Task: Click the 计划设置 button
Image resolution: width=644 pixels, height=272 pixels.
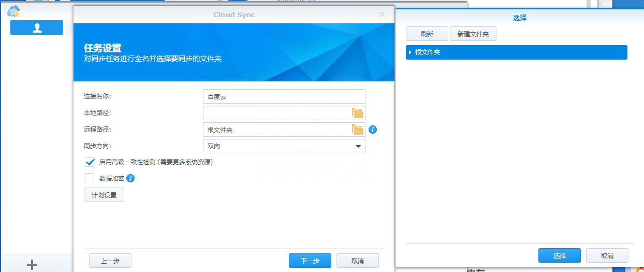Action: (104, 195)
